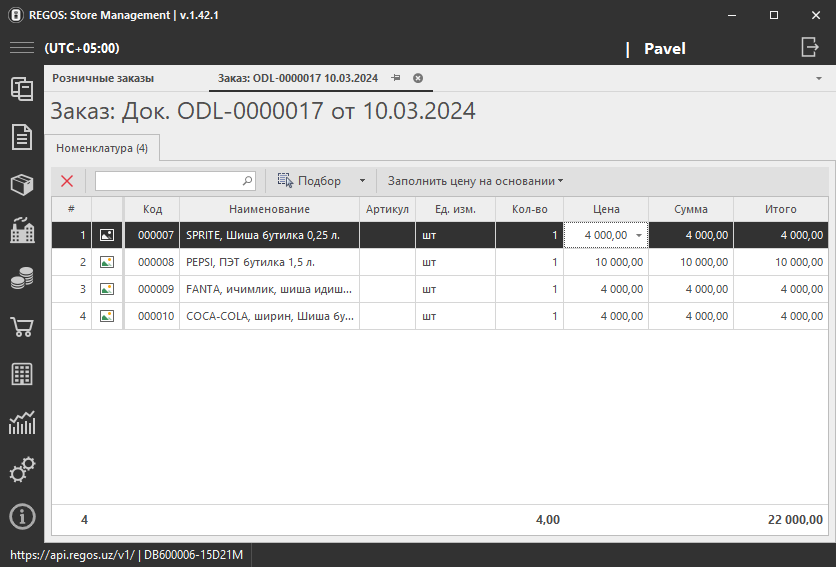The image size is (836, 567).
Task: Pin the ODL-0000017 order tab
Action: (x=396, y=78)
